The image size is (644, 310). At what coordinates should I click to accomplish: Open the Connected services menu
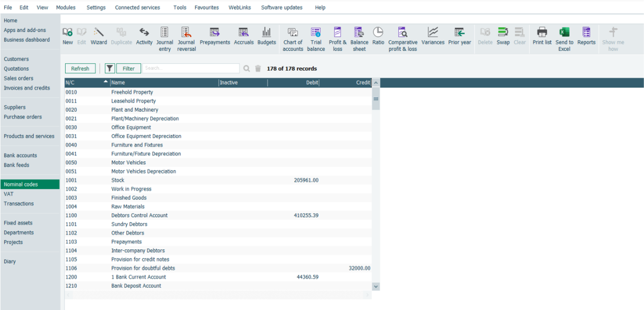click(137, 8)
